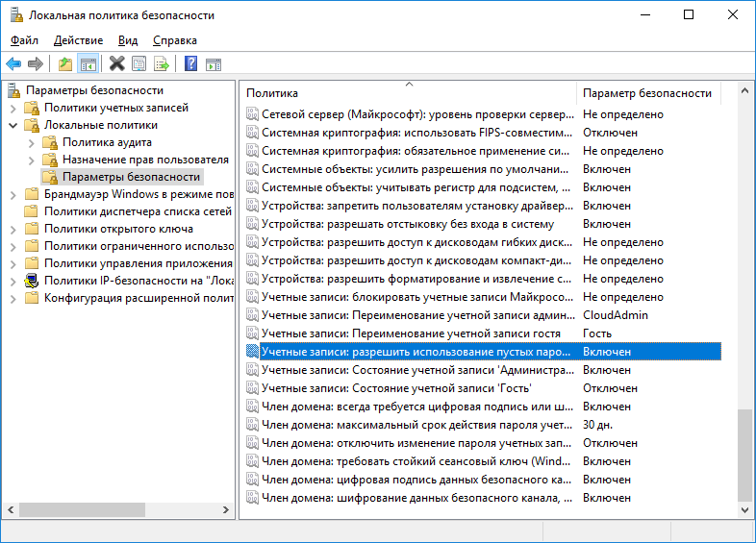
Task: Expand Политики IP-безопасности node
Action: (x=13, y=282)
